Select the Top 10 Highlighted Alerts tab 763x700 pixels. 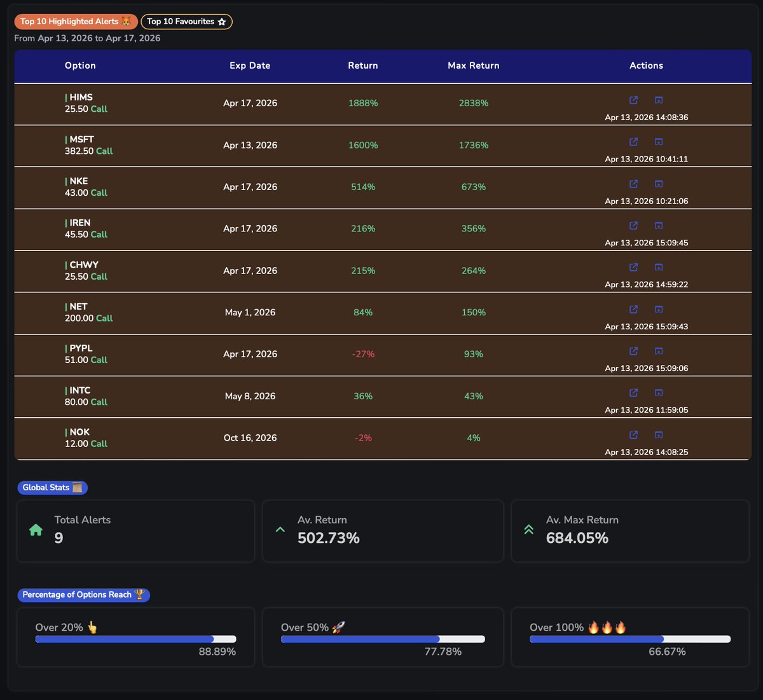point(76,22)
